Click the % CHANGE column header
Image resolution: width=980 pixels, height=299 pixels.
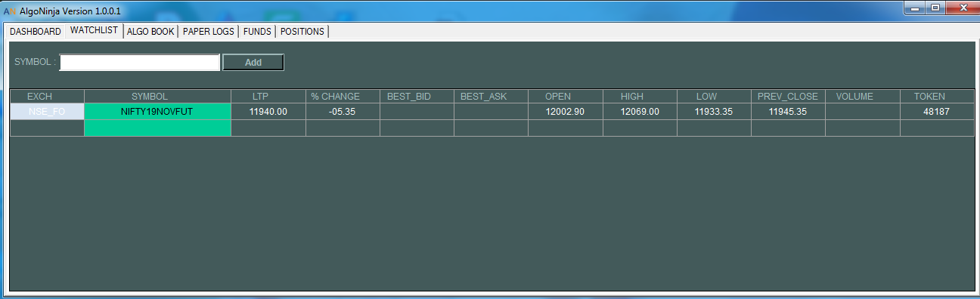tap(343, 97)
